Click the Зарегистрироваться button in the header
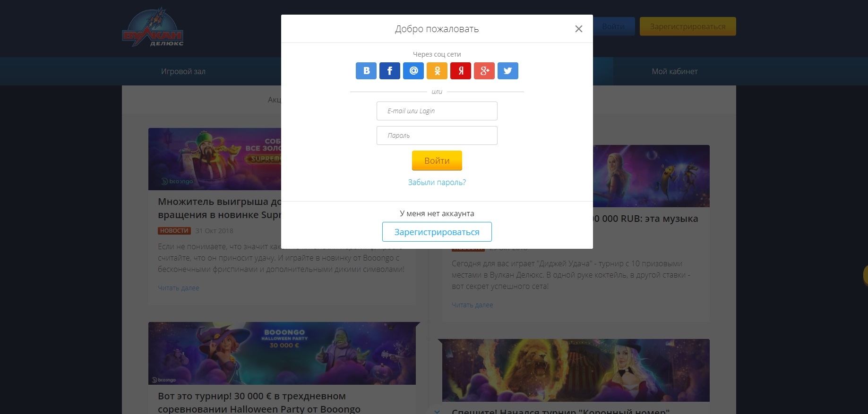 pyautogui.click(x=688, y=26)
